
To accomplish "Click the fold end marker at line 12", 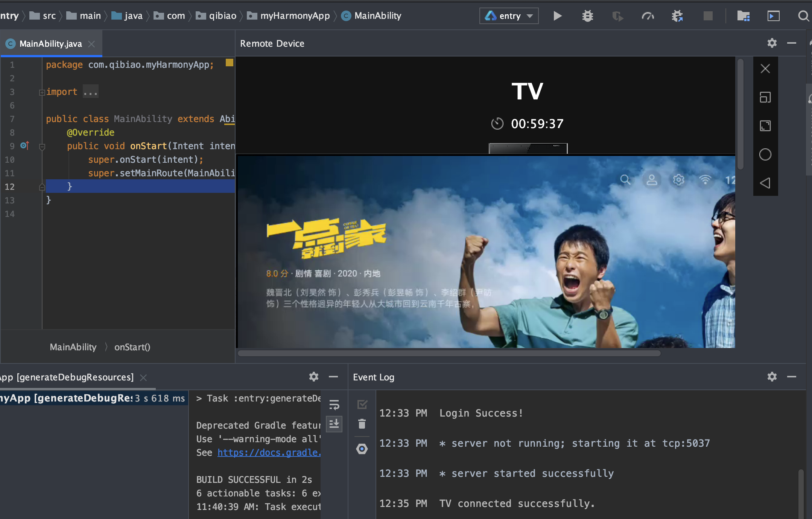I will click(x=42, y=187).
